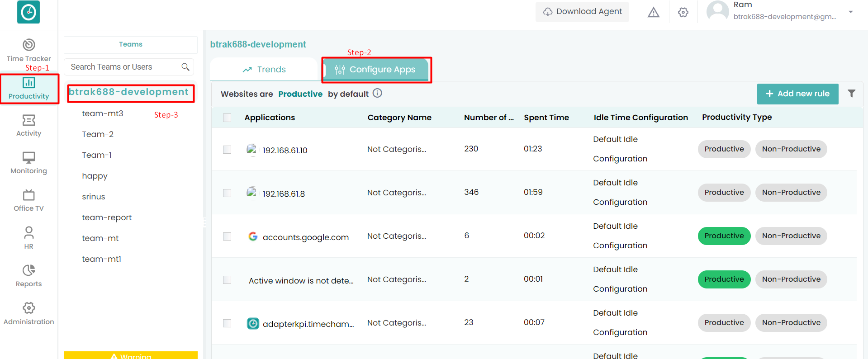Open the Administration gear icon
Screen dimensions: 868x359
(29, 308)
